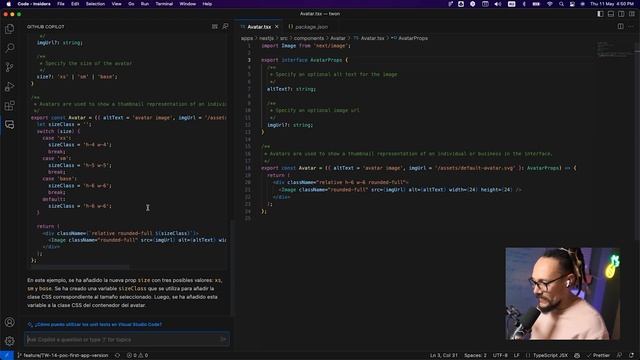
Task: Open the Manage gear icon
Action: (9, 341)
